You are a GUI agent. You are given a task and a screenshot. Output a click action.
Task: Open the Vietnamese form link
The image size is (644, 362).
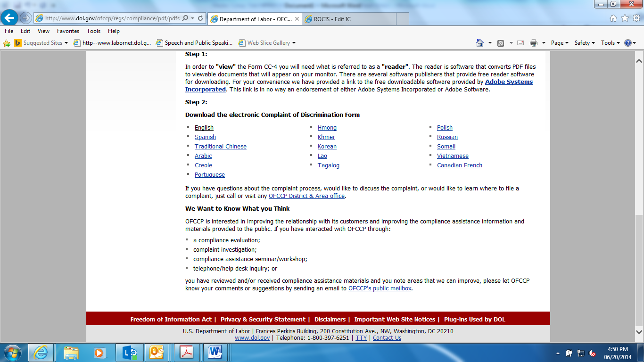453,156
